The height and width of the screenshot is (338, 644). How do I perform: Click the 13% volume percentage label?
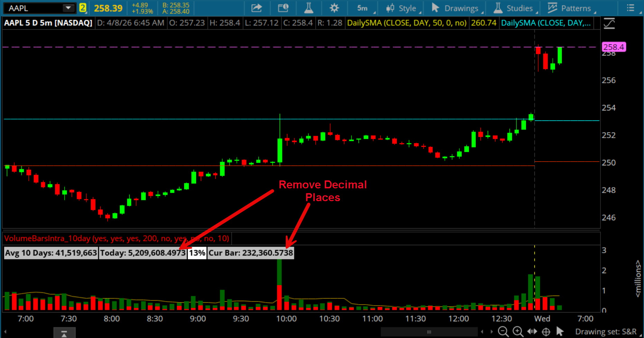197,253
